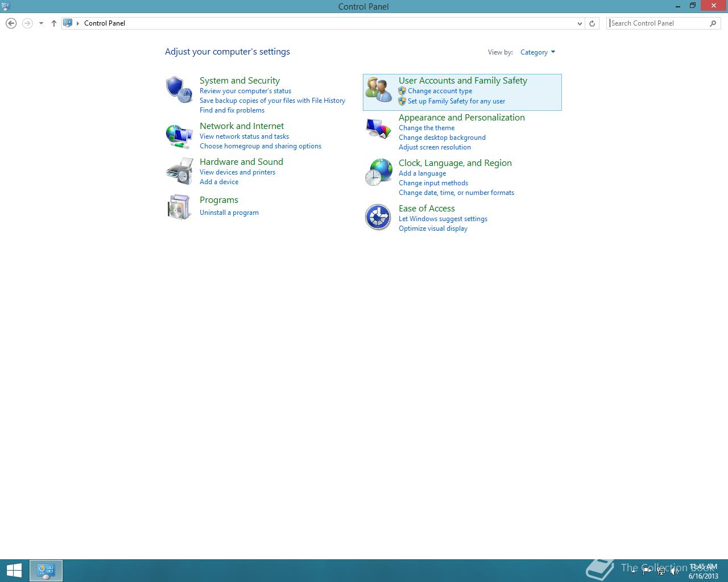Click Change input methods
728x582 pixels.
[x=433, y=183]
